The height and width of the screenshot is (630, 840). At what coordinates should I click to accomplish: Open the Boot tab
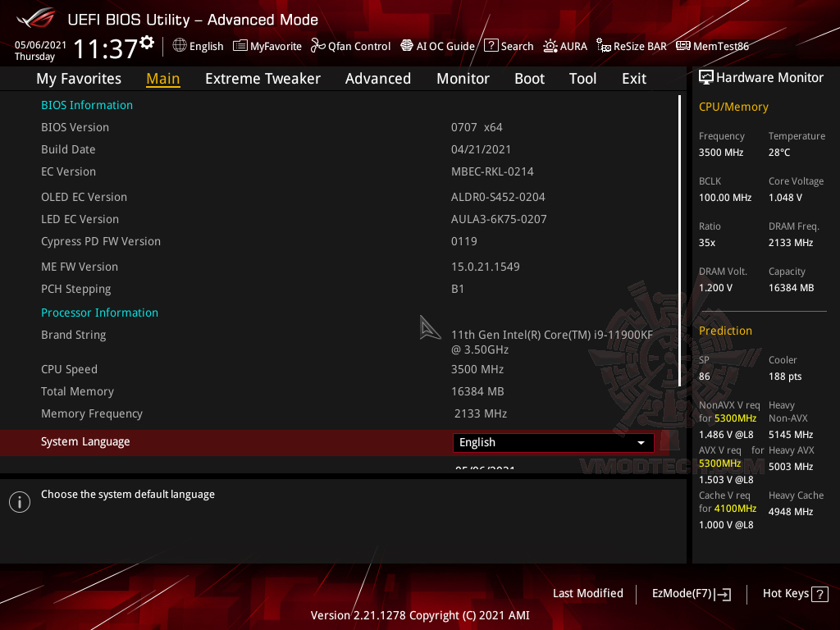click(529, 79)
